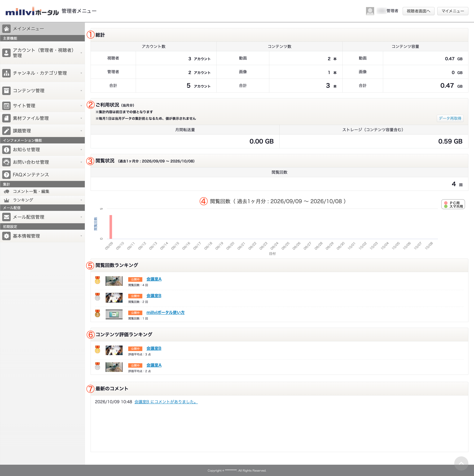Click the ランキング crown icon
Screen dimensions: 474x476
point(7,200)
